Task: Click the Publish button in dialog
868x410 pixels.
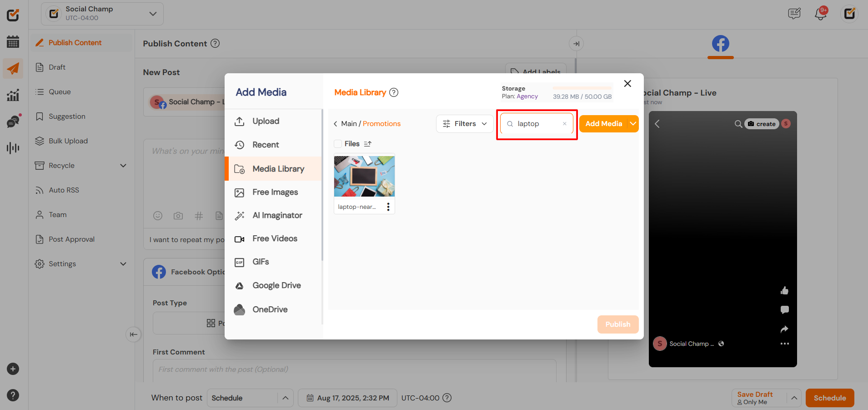Action: pos(618,324)
